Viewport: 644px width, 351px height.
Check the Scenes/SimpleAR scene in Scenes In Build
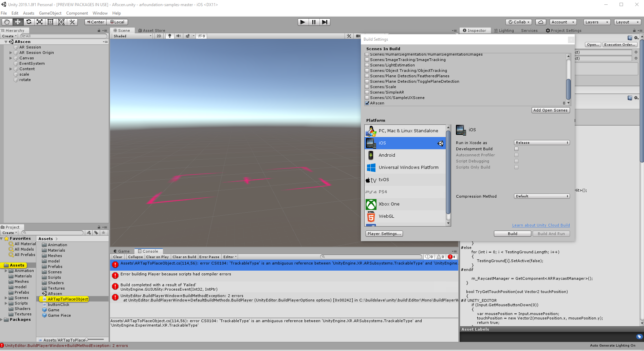(x=367, y=92)
